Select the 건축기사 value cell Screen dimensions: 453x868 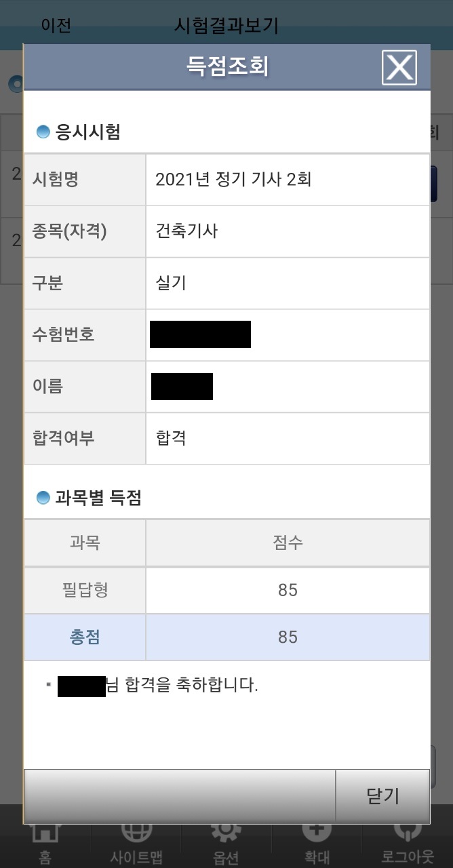[288, 231]
